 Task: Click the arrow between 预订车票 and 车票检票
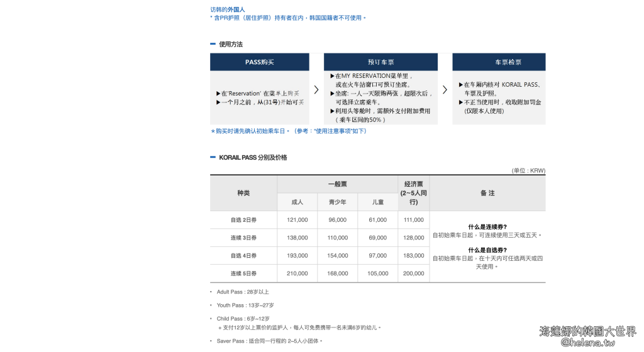coord(445,90)
